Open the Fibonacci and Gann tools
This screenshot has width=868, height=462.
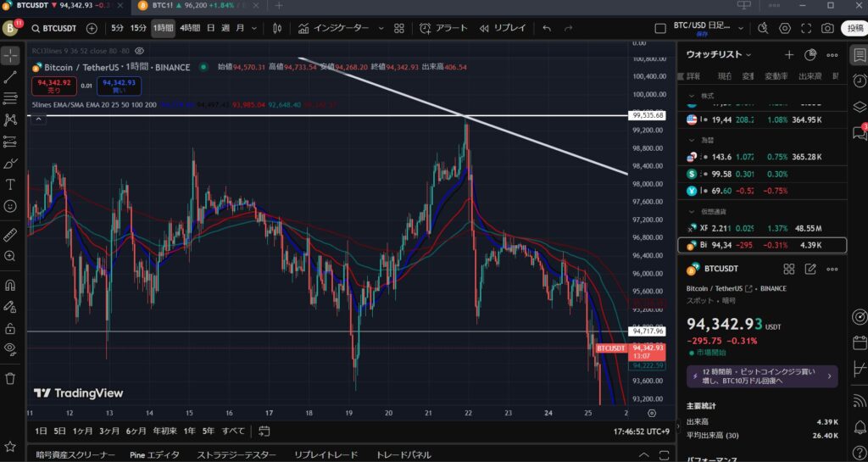pyautogui.click(x=10, y=98)
